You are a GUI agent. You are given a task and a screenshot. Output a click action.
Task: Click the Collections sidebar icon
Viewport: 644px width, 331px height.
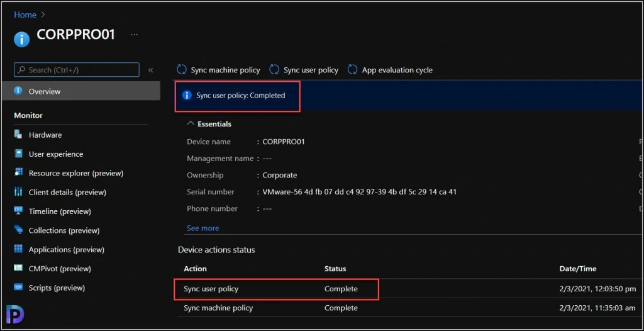pos(18,230)
